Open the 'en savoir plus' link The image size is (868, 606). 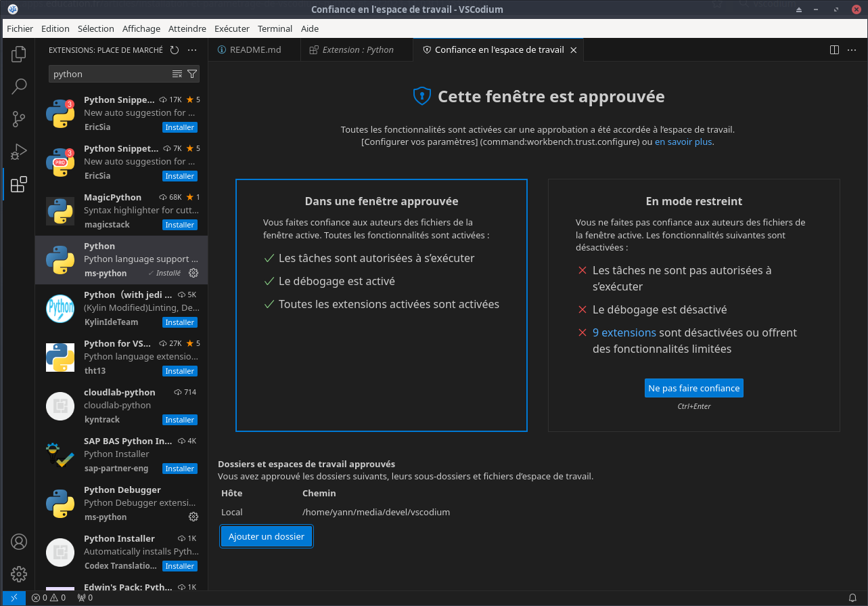click(683, 142)
